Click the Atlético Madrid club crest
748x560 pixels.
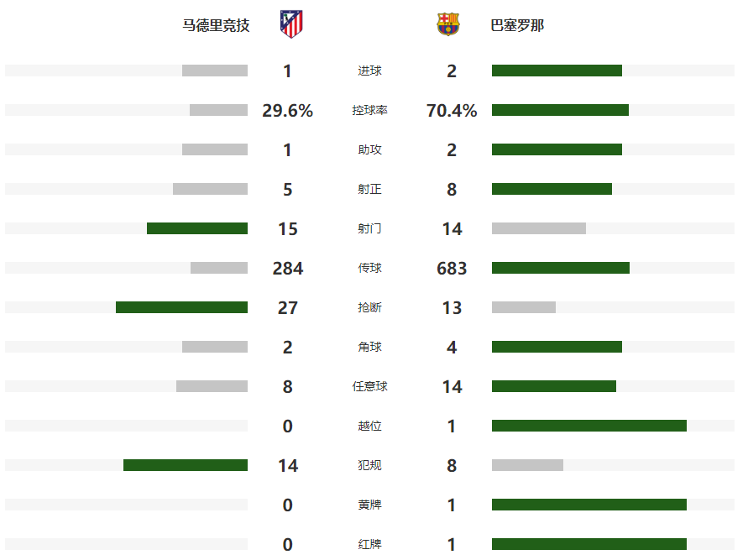pos(291,24)
